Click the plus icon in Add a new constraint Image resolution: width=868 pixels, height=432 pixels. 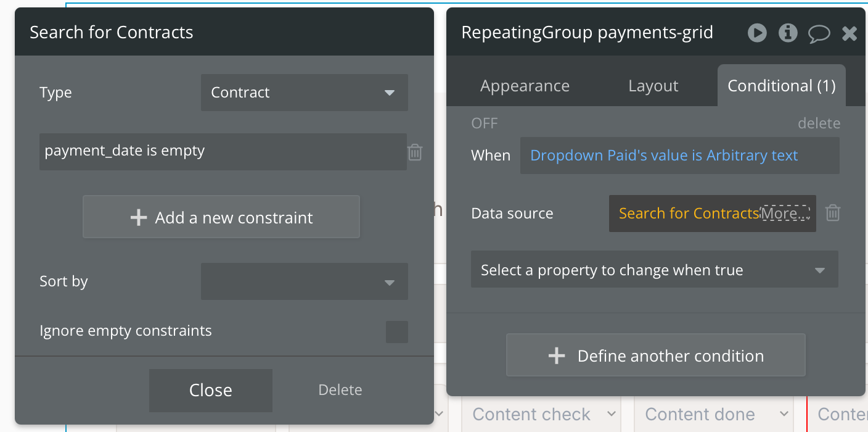pos(139,217)
